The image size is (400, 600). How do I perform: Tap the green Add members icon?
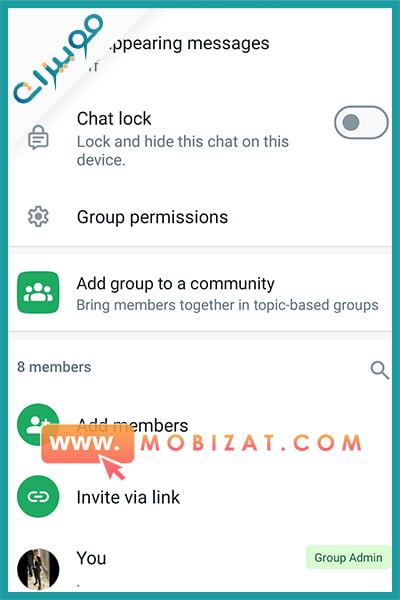pyautogui.click(x=38, y=424)
